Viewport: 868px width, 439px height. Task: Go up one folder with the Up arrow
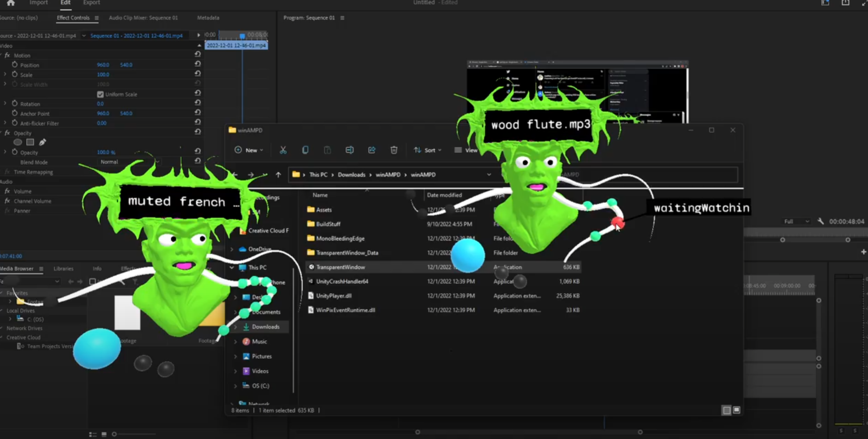[278, 175]
